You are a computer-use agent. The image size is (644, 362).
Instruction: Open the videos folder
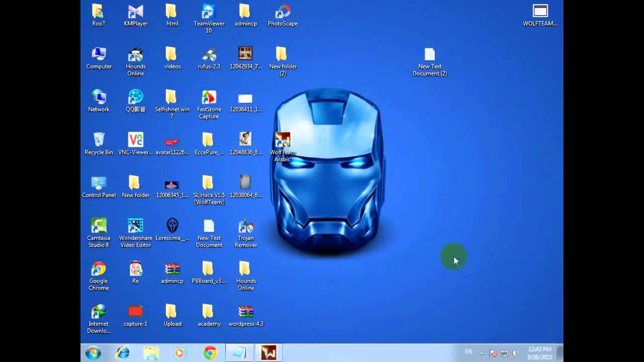(x=172, y=58)
